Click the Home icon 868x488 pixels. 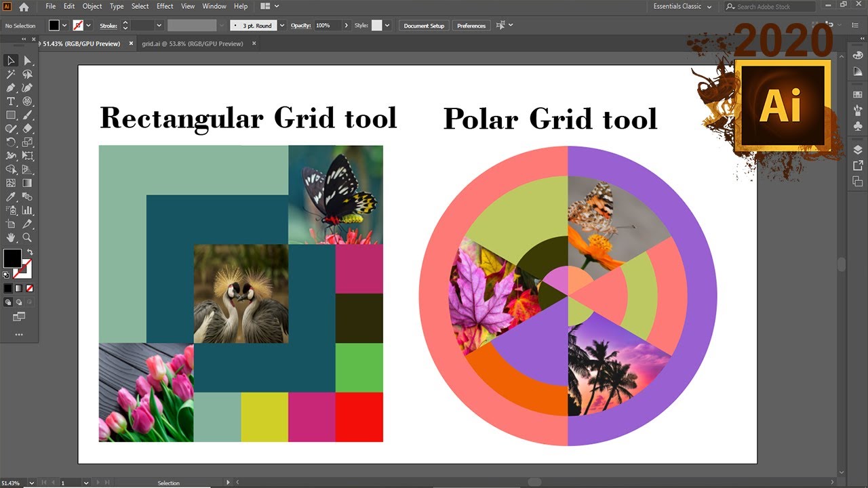tap(24, 7)
